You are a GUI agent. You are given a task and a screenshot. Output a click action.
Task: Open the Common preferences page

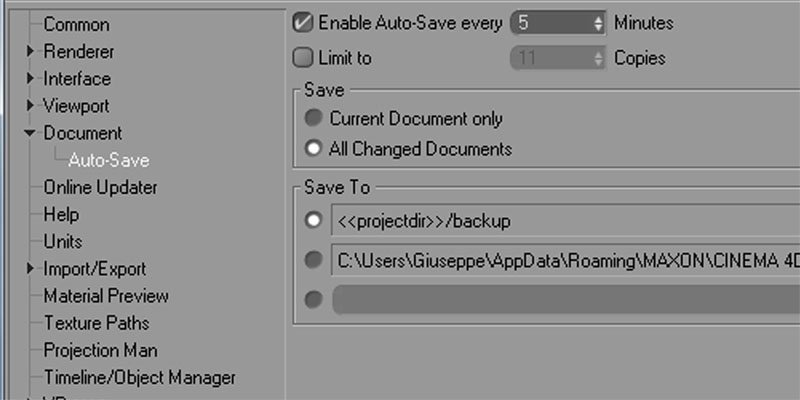(x=76, y=24)
